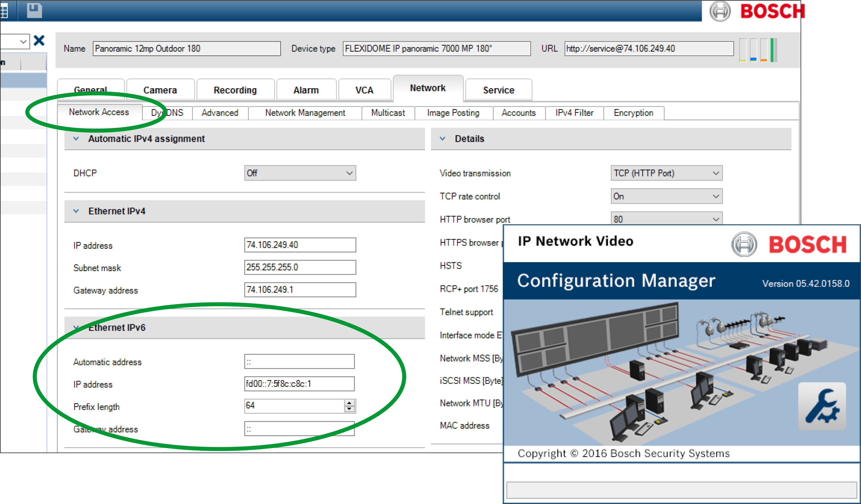Image resolution: width=861 pixels, height=504 pixels.
Task: Click the IPv4 IP address field 74.106.249.40
Action: point(300,245)
